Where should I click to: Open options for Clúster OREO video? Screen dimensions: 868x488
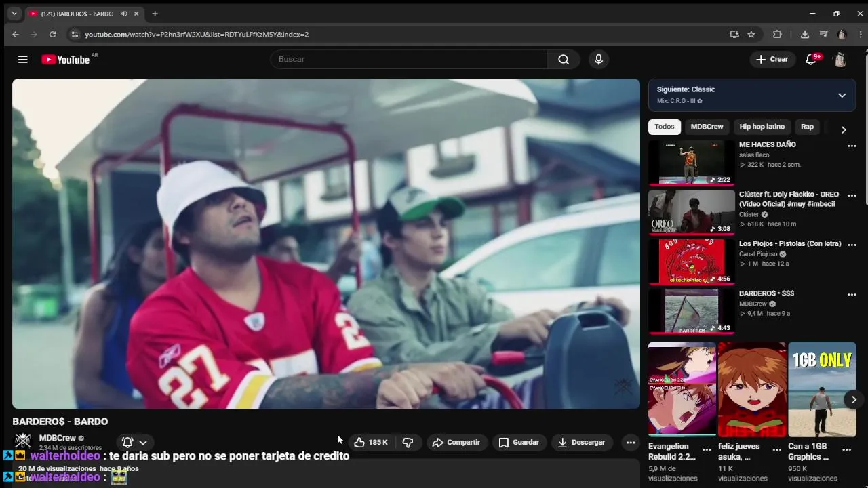pyautogui.click(x=852, y=196)
